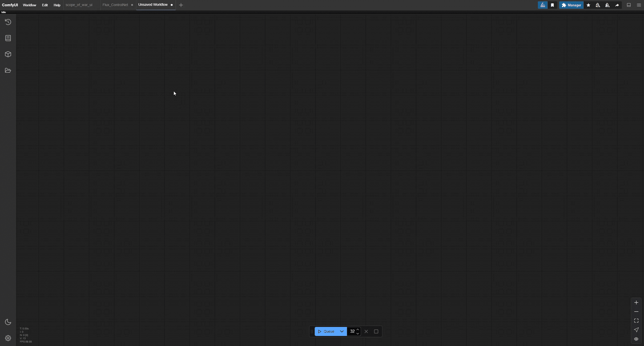This screenshot has width=644, height=346.
Task: Open settings via the gear icon
Action: click(8, 338)
